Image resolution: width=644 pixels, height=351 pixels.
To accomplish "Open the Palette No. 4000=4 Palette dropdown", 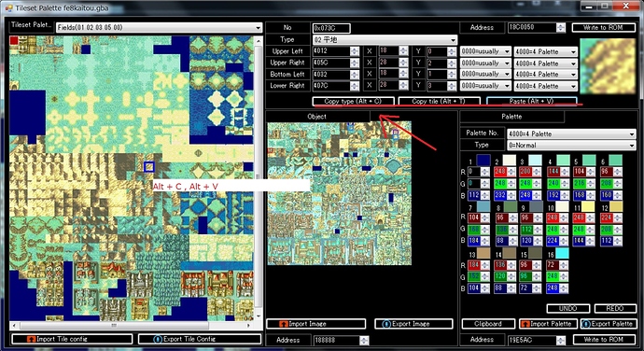I will click(571, 133).
